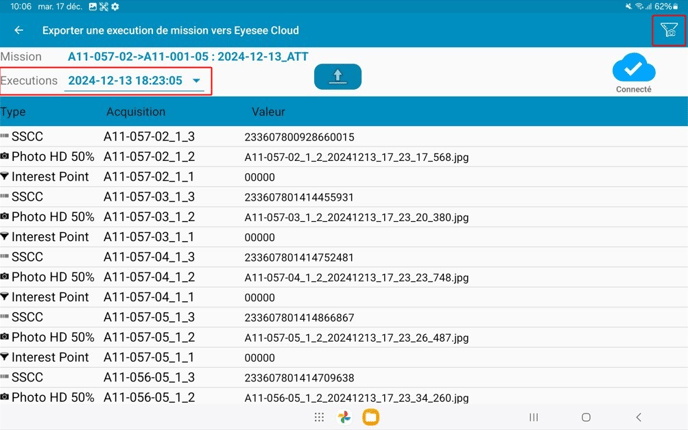Tap barcode icon of SSCC A11-057-02_1_3

click(5, 137)
